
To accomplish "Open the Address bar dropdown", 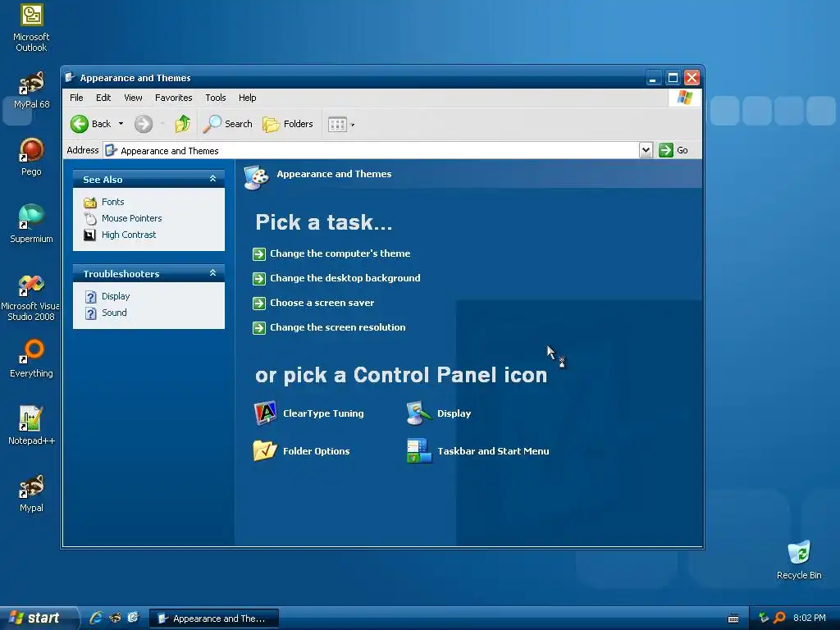I will point(646,150).
